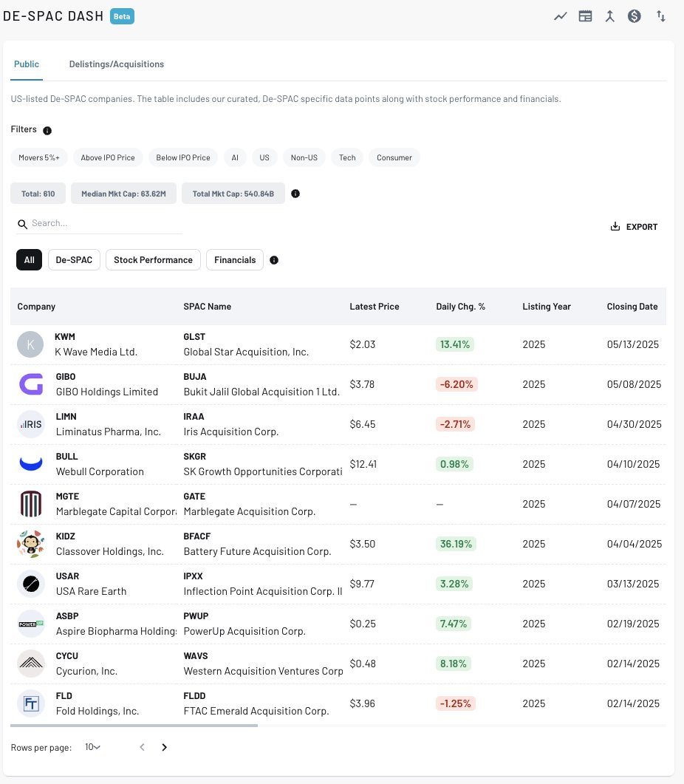Click Median Mkt Cap: 63.62M chip
The image size is (684, 784).
coord(123,194)
